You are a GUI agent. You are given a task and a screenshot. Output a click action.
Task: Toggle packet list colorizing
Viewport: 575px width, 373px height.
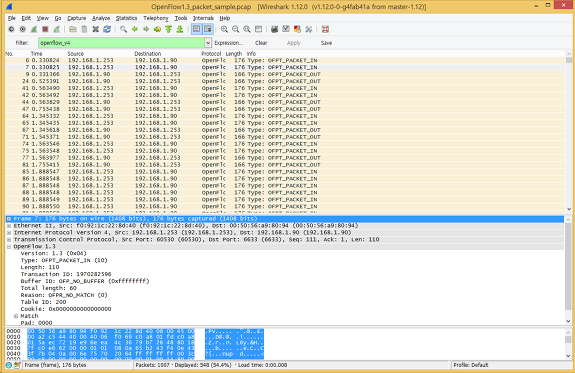click(x=197, y=29)
